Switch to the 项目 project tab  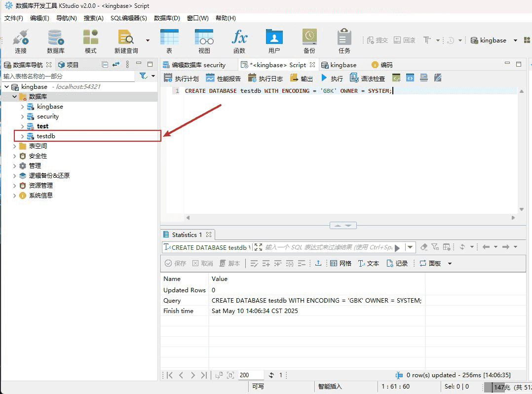68,65
